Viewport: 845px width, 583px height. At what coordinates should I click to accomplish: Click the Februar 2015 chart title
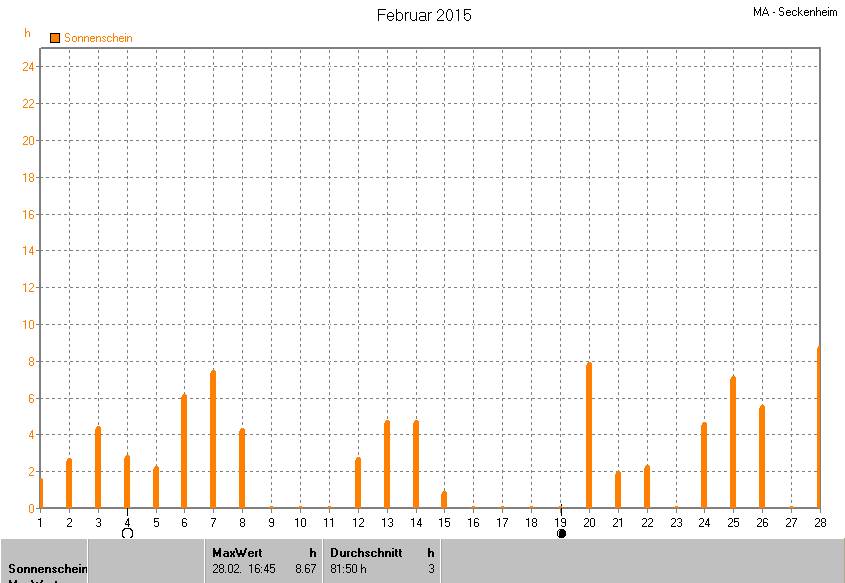coord(424,15)
